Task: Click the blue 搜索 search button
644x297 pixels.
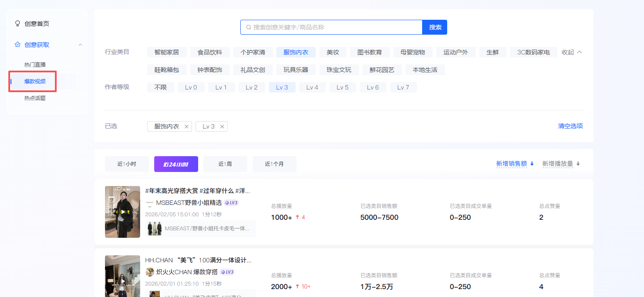Action: 434,27
